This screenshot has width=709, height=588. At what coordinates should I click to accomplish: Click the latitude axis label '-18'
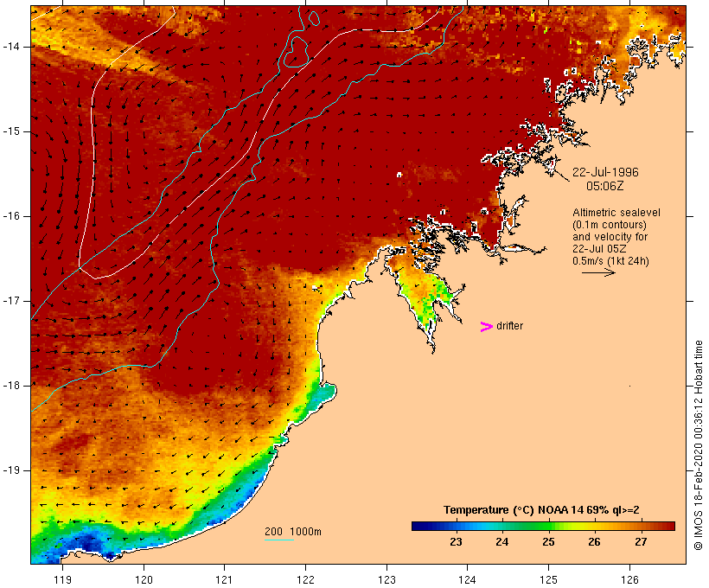[x=11, y=386]
